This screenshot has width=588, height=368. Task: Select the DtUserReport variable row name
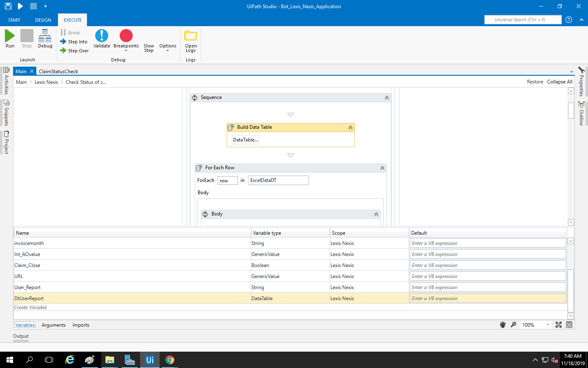pos(29,298)
